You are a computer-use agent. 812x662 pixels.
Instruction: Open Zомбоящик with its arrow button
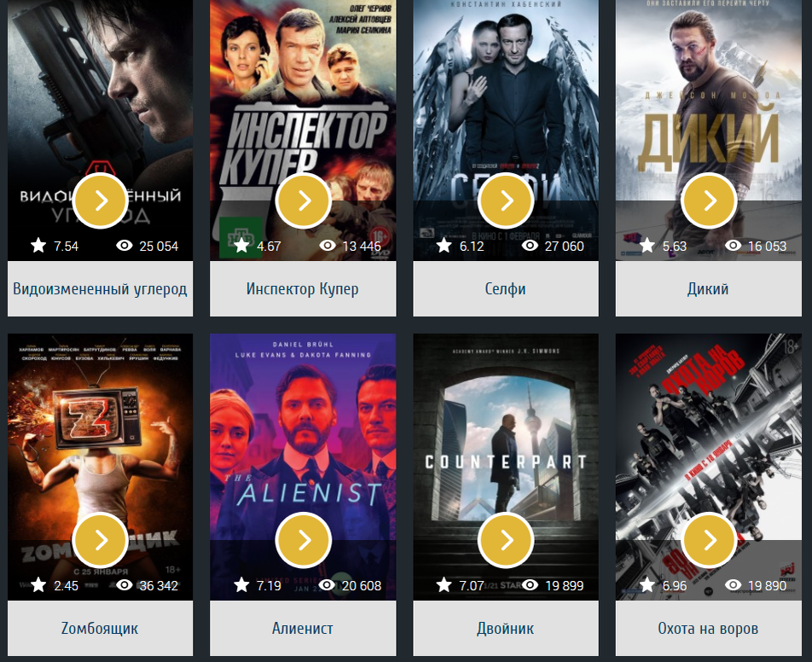[x=101, y=540]
